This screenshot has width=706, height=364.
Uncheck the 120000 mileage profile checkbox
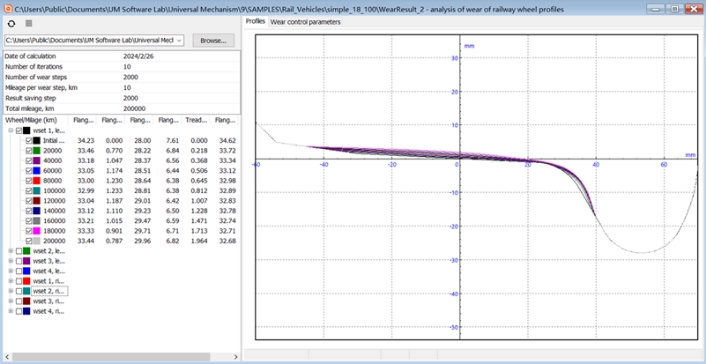29,201
